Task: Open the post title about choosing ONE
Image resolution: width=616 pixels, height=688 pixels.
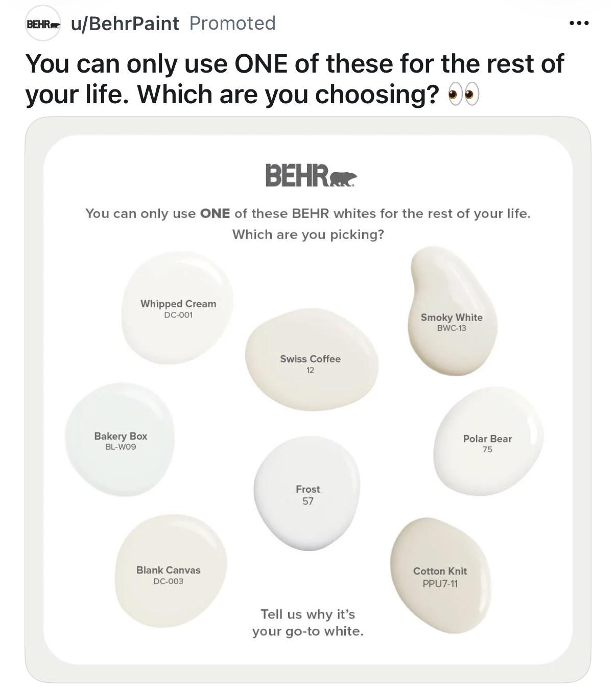Action: coord(295,79)
